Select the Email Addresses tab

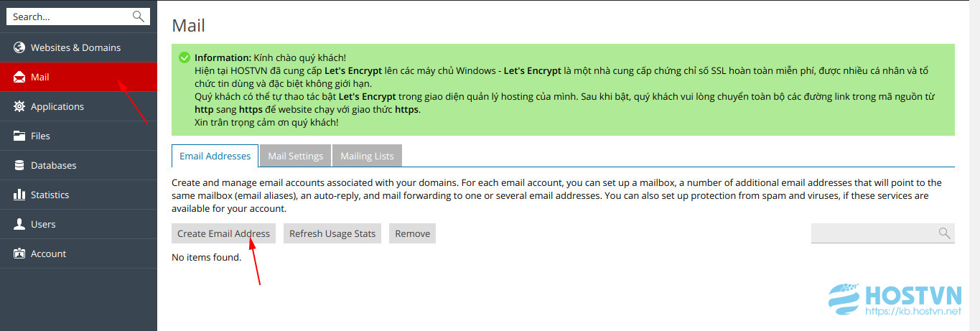pyautogui.click(x=215, y=156)
